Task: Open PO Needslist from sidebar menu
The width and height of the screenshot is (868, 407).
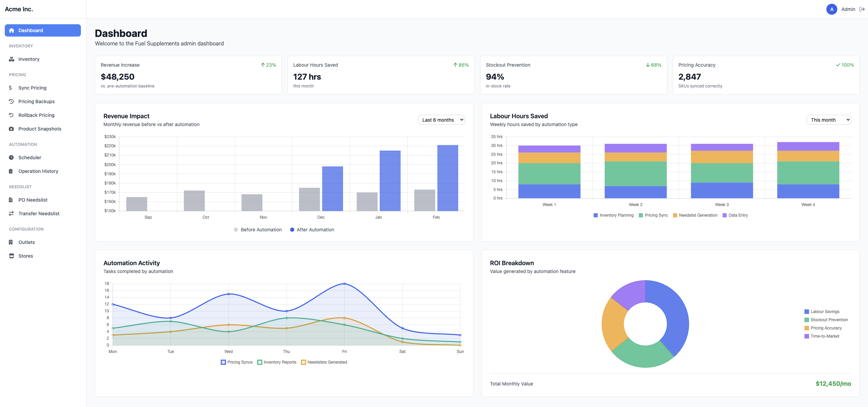Action: (x=33, y=200)
